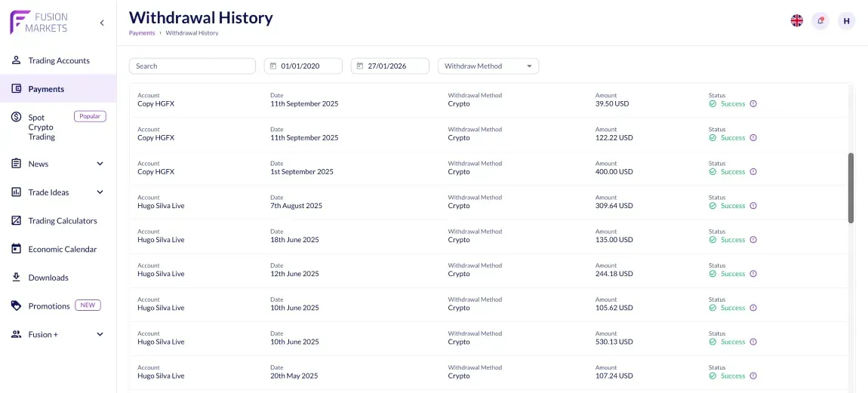Viewport: 868px width, 393px height.
Task: Expand the Fusion + submenu
Action: 100,334
